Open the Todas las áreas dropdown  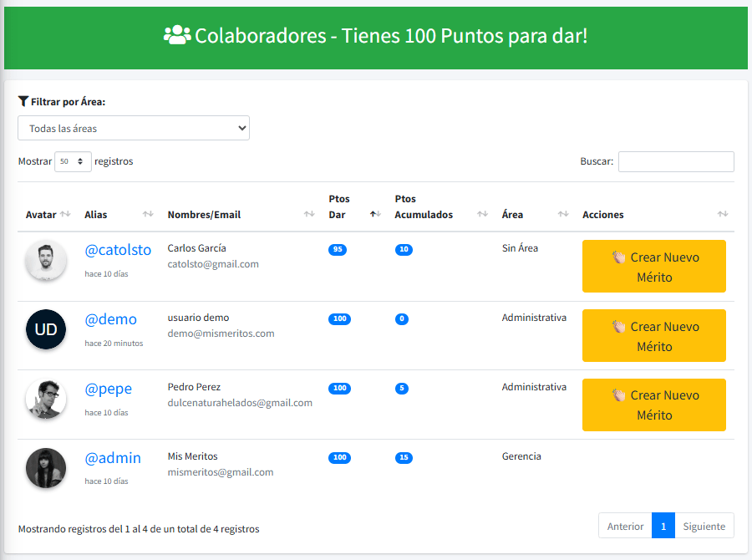pos(134,128)
